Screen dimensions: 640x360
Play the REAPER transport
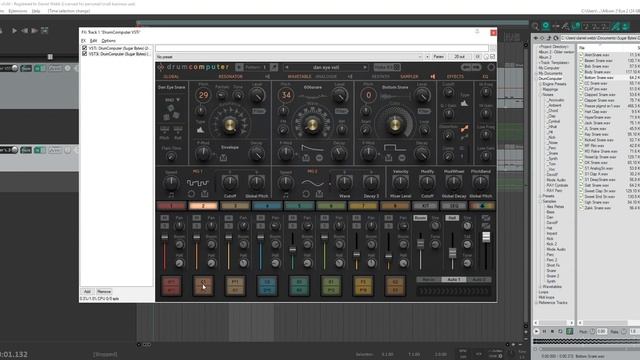click(14, 30)
